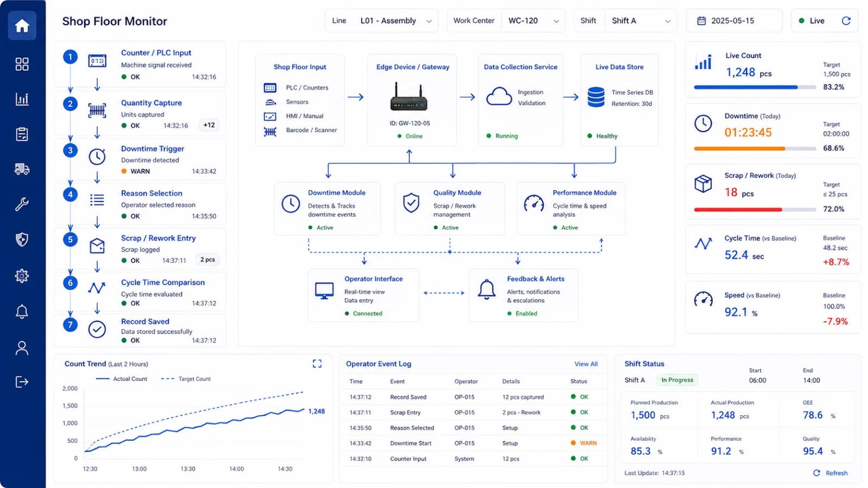This screenshot has width=868, height=488.
Task: Click the refresh icon beside Live
Action: 846,21
